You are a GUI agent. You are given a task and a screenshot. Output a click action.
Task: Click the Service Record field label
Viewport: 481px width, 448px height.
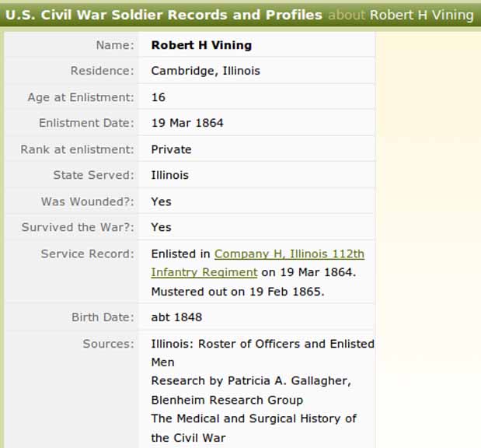pos(87,254)
